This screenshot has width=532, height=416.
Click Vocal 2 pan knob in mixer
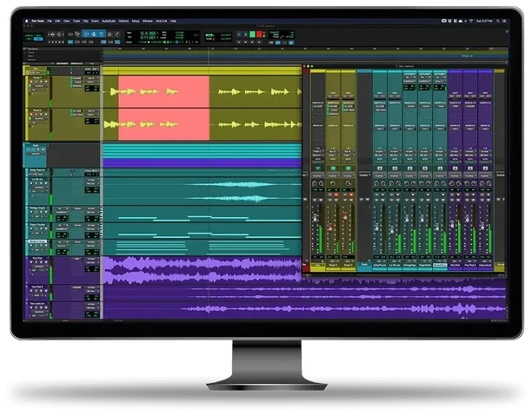point(348,183)
